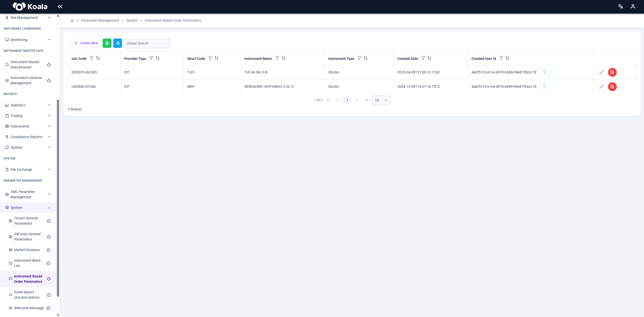Image resolution: width=644 pixels, height=317 pixels.
Task: Toggle Instrument Based Order Parameters favorite star
Action: 49,279
